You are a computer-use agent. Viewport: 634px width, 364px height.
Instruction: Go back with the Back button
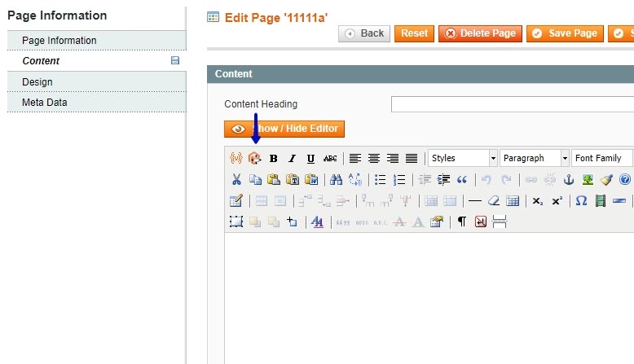coord(364,33)
